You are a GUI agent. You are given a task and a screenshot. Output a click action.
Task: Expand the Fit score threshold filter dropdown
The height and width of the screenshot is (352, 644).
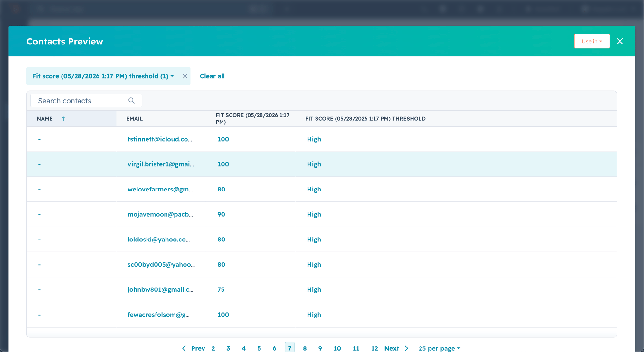[x=103, y=76]
